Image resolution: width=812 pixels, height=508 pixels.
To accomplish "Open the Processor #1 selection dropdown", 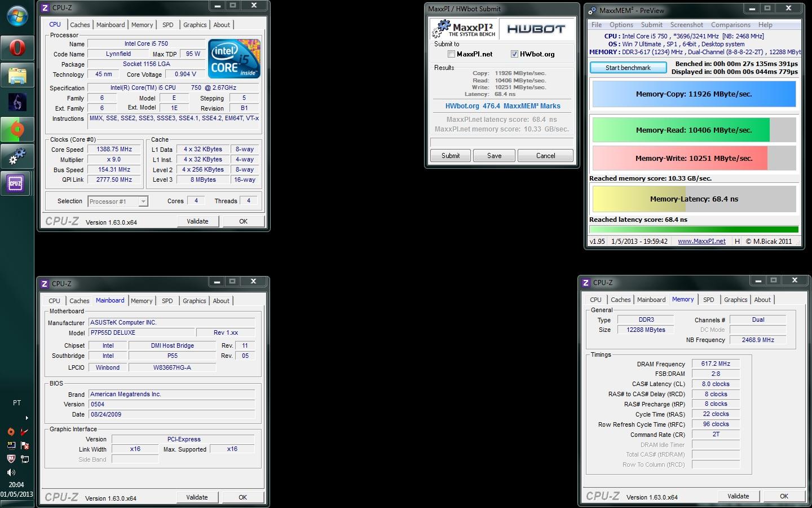I will click(x=118, y=202).
